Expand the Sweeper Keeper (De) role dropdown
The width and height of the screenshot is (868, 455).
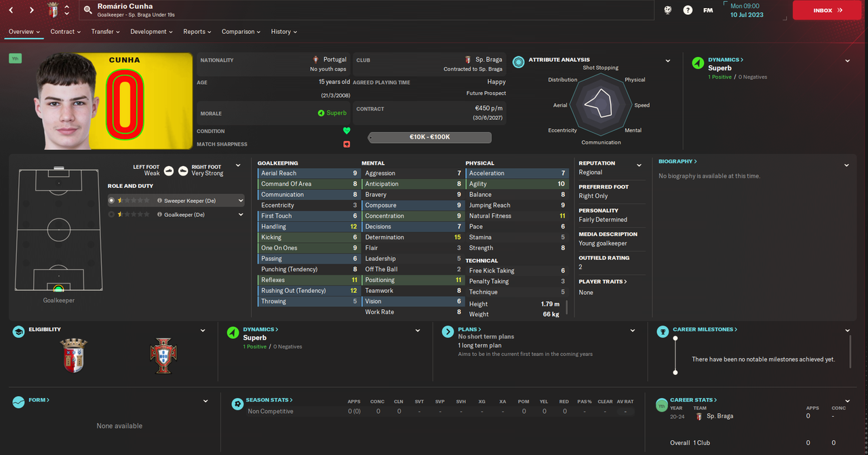click(x=241, y=201)
